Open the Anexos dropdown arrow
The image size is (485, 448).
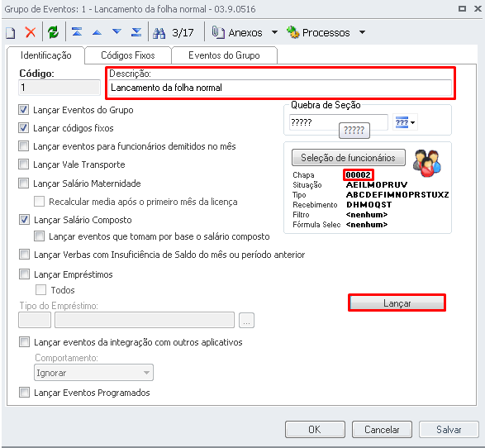pos(274,32)
